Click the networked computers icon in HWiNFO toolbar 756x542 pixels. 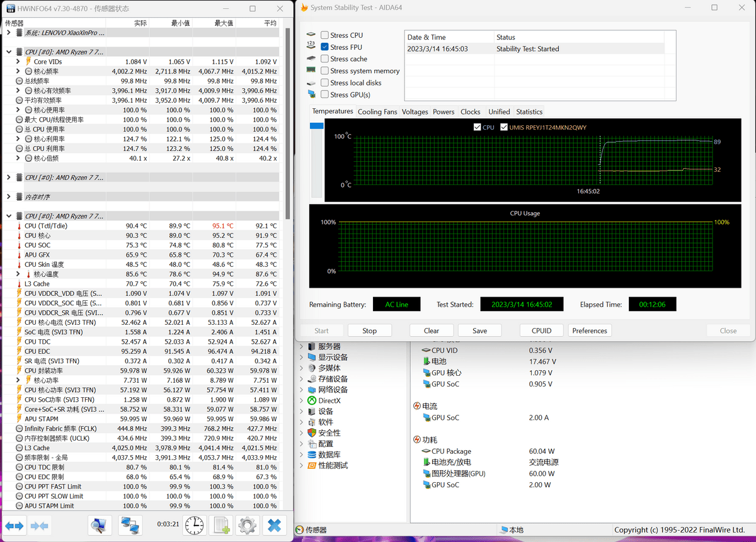click(x=130, y=525)
